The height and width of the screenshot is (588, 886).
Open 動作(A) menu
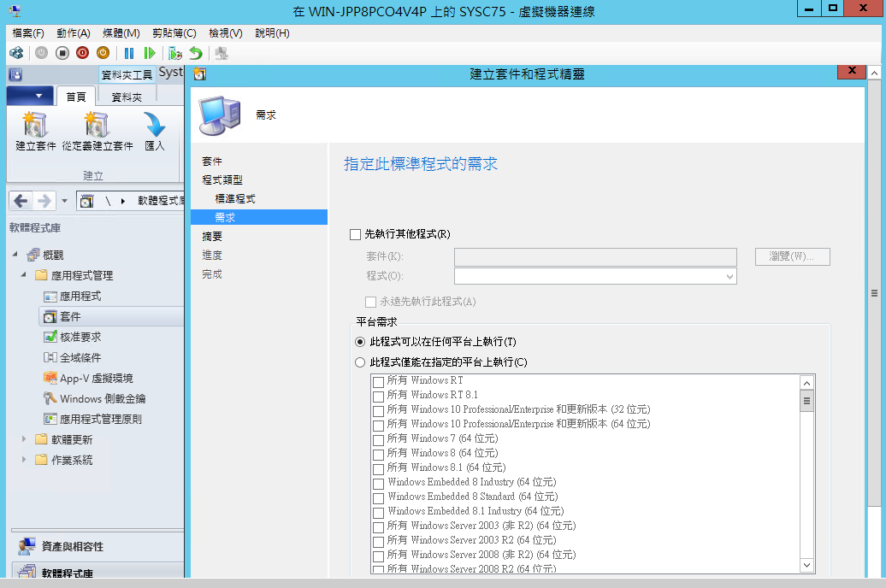74,33
